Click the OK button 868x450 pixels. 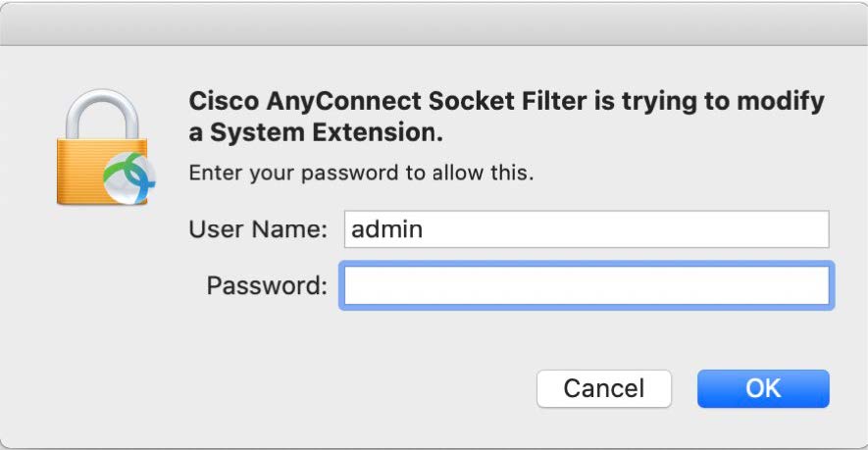click(762, 388)
